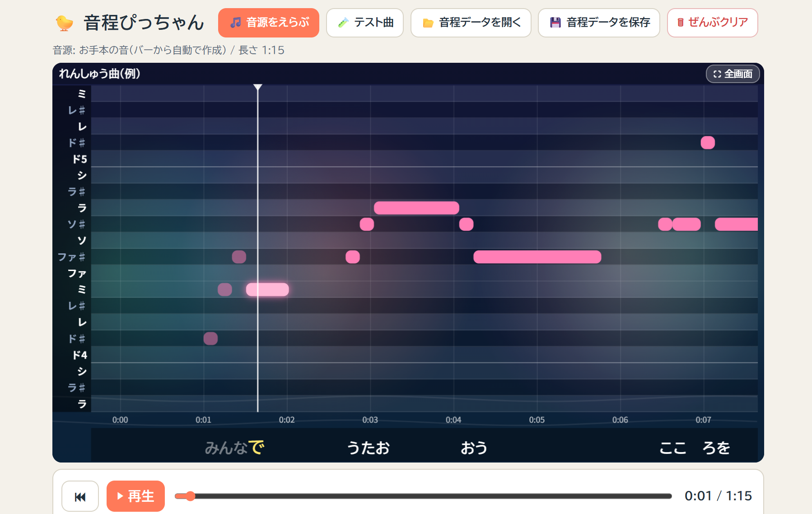
Task: Select the highlighted ミ note at playhead
Action: click(x=267, y=290)
